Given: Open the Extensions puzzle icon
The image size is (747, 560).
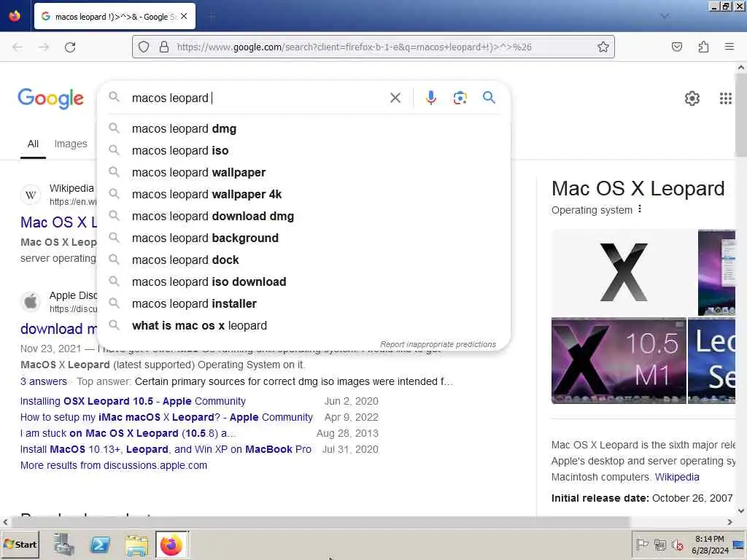Looking at the screenshot, I should click(703, 47).
